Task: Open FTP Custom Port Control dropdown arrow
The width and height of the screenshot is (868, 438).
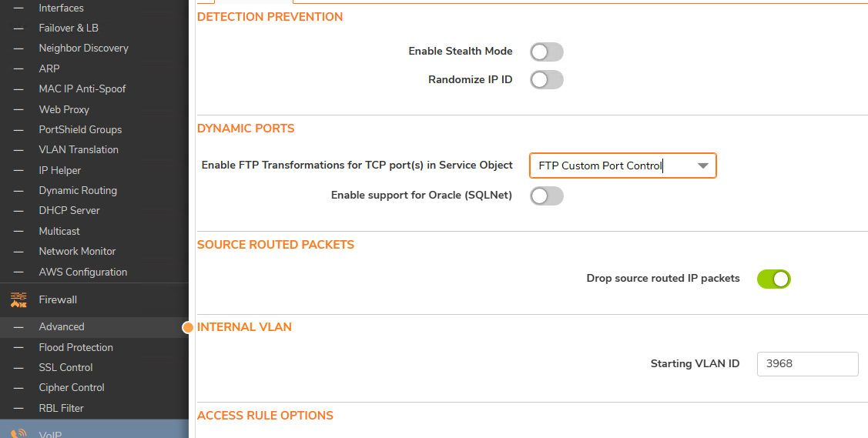Action: coord(703,166)
